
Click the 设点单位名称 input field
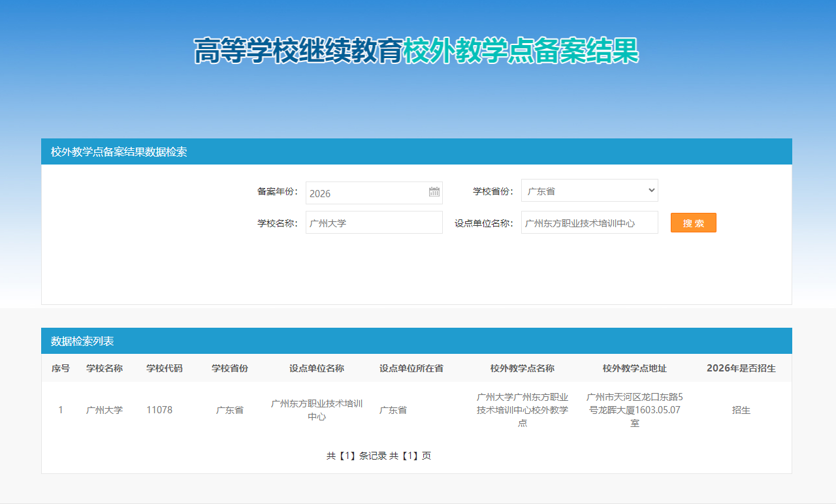(x=590, y=223)
